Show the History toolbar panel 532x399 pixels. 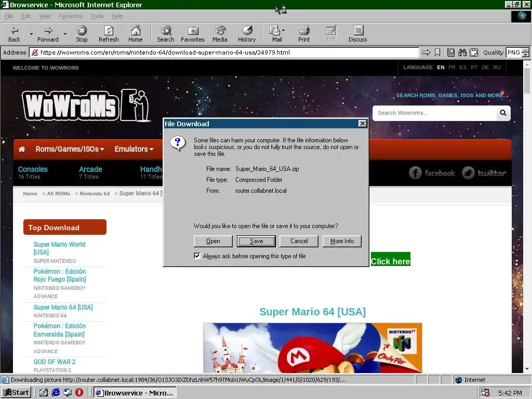click(x=247, y=34)
